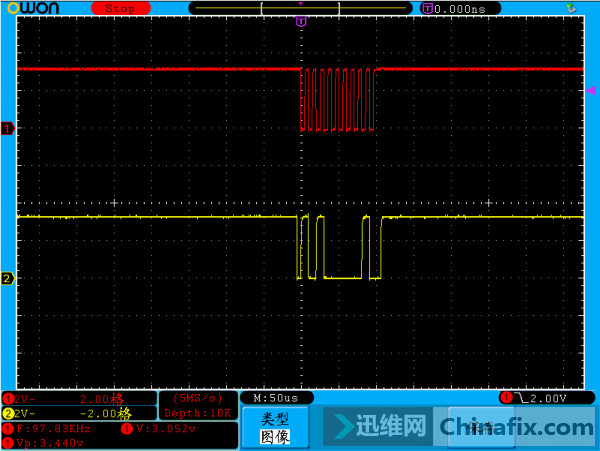
Task: Click the V:3.852v voltage measurement
Action: (166, 428)
